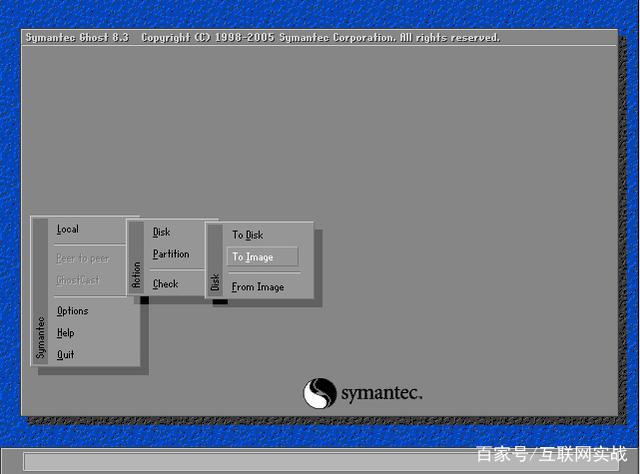Click the vertical Action submenu sidebar label
640x474 pixels.
click(x=136, y=275)
